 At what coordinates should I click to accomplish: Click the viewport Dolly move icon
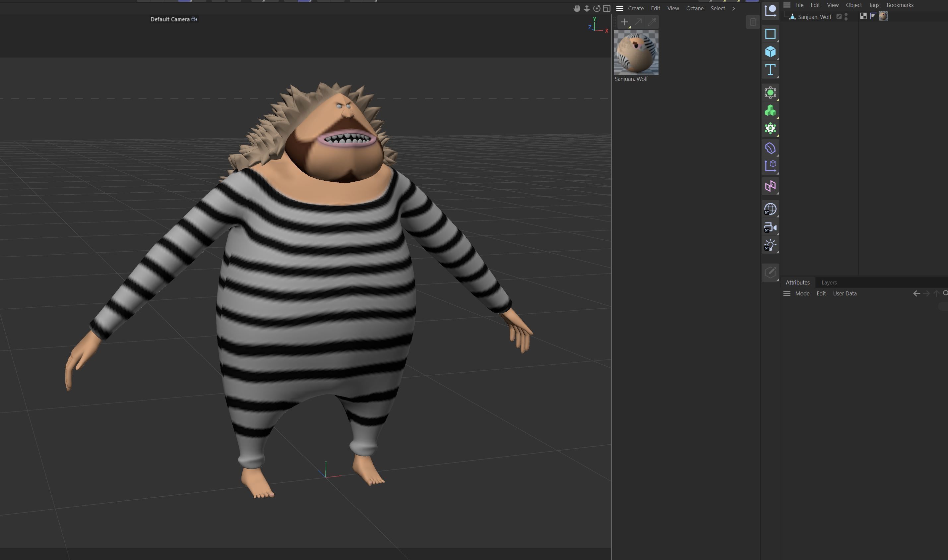[x=587, y=8]
